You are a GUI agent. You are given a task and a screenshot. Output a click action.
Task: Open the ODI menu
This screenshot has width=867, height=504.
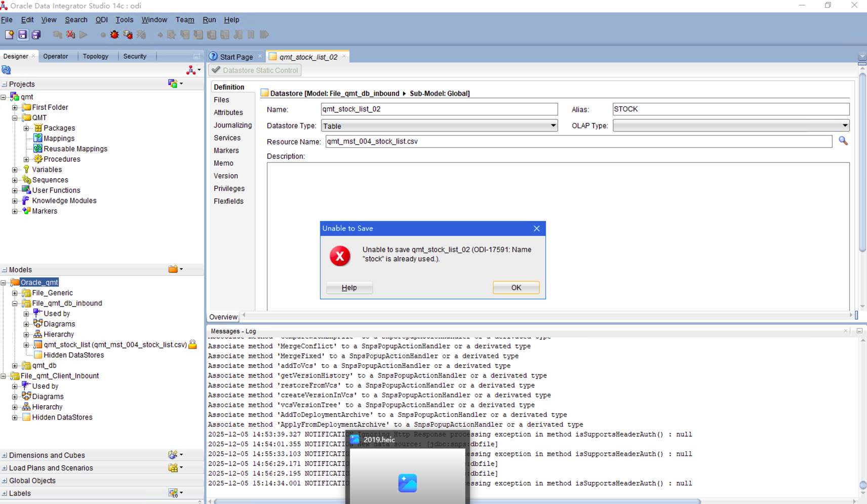[101, 20]
